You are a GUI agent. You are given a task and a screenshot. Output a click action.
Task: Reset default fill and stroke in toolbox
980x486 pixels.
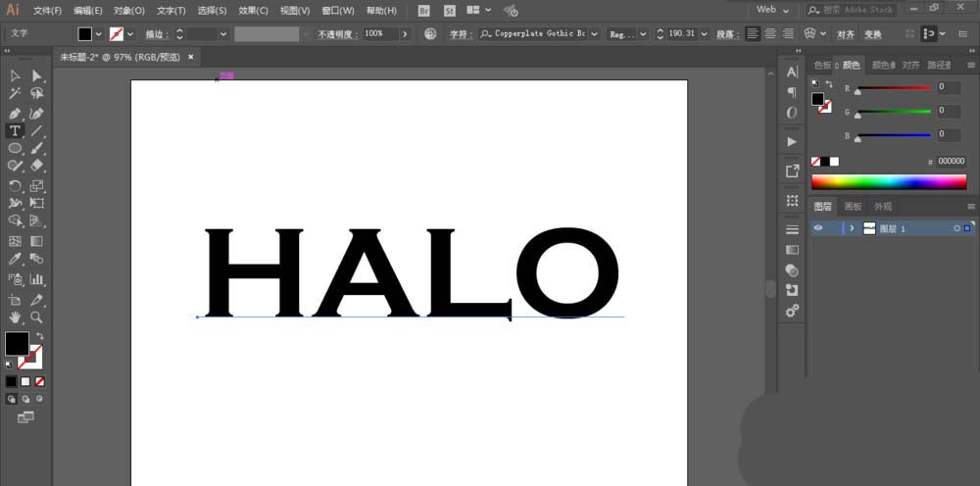(10, 364)
